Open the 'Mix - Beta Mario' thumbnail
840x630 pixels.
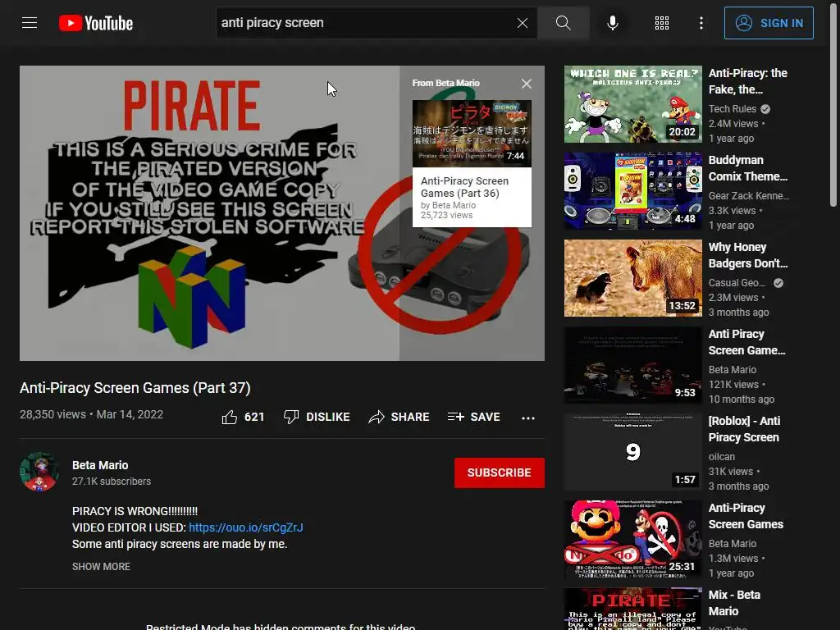pyautogui.click(x=632, y=609)
